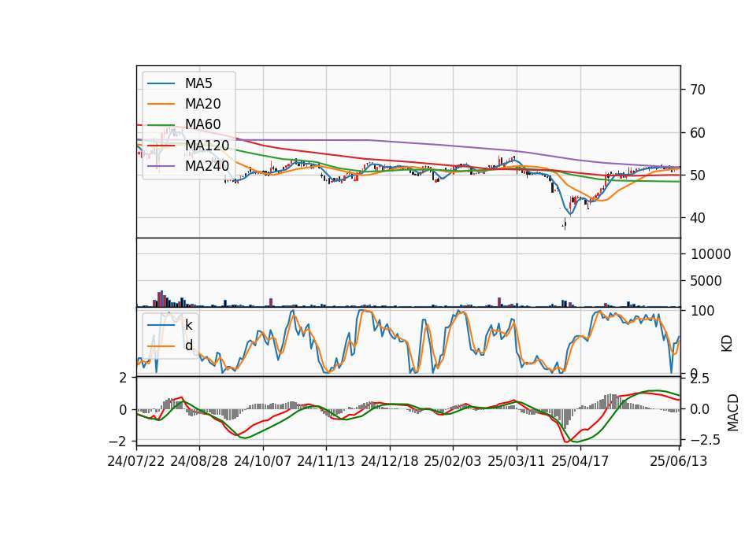
Task: Click the 25/03/11 date axis label
Action: click(517, 461)
